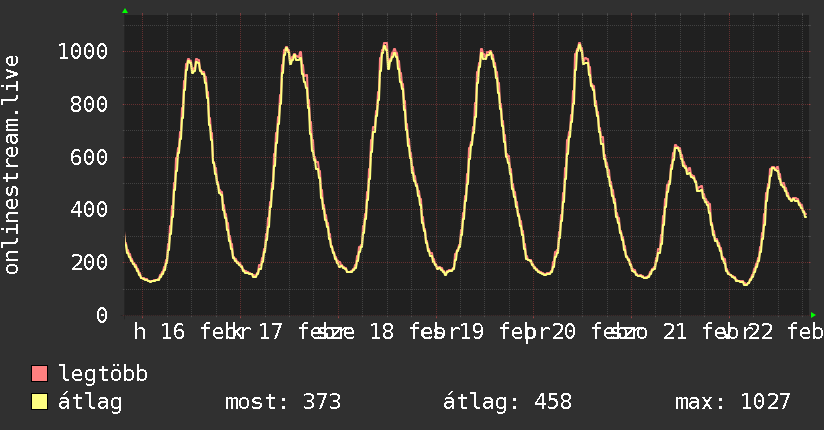Select the 200 y-axis tick label
This screenshot has height=430, width=824.
coord(91,262)
